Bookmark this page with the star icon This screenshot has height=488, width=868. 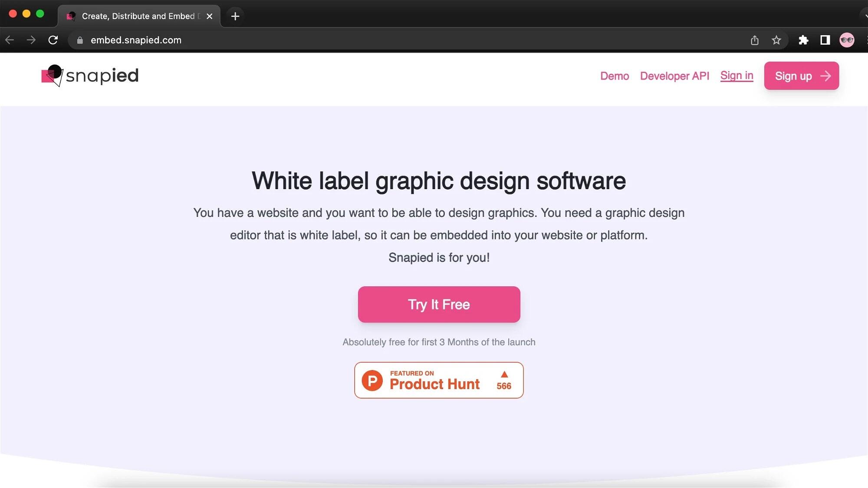[776, 40]
